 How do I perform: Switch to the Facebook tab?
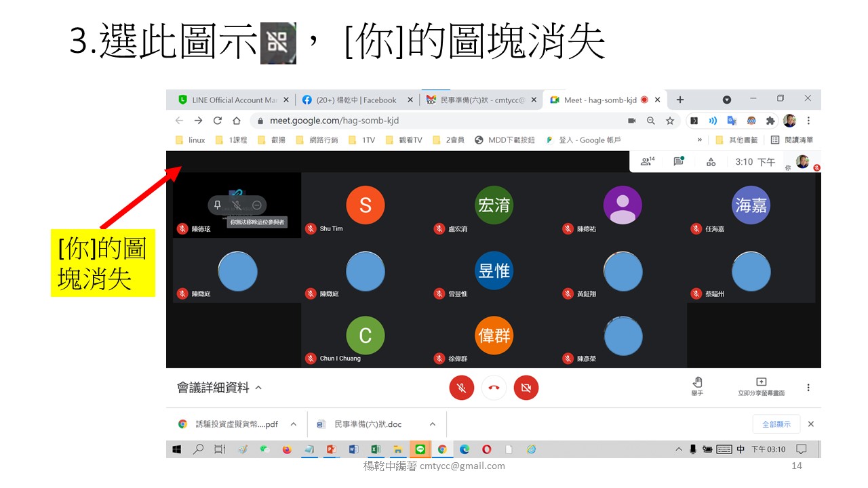357,100
